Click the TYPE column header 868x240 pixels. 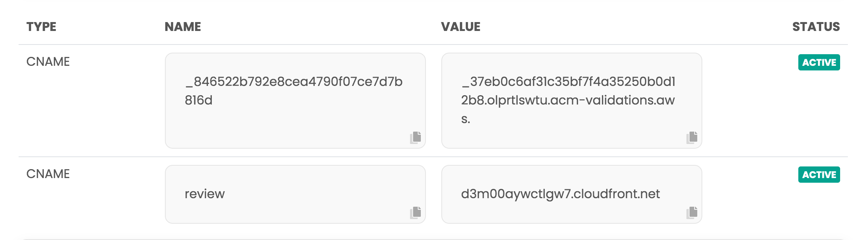(x=41, y=27)
